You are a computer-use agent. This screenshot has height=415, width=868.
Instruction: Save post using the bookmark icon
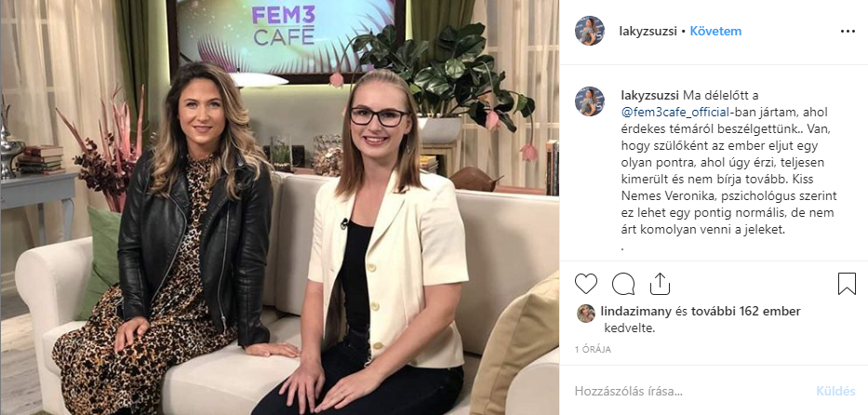point(847,284)
